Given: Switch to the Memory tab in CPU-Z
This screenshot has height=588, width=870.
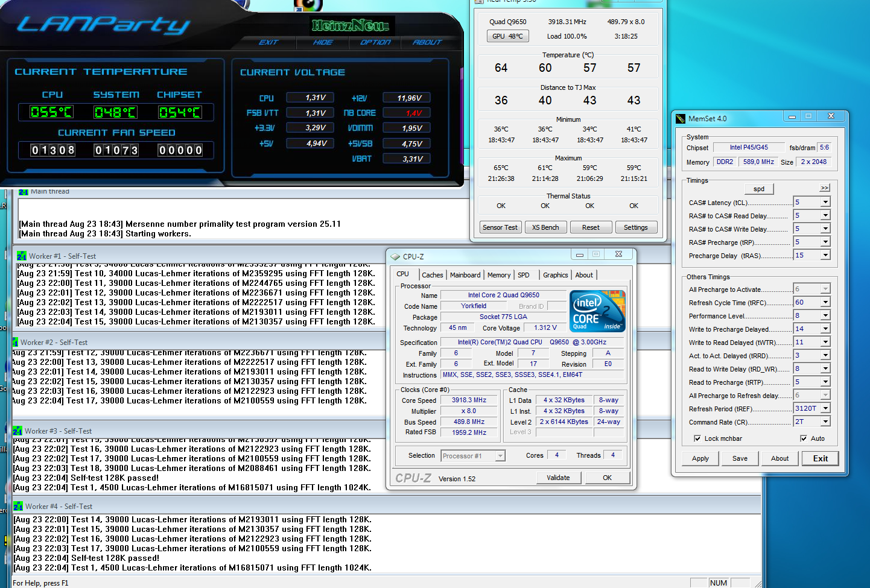Looking at the screenshot, I should (499, 275).
